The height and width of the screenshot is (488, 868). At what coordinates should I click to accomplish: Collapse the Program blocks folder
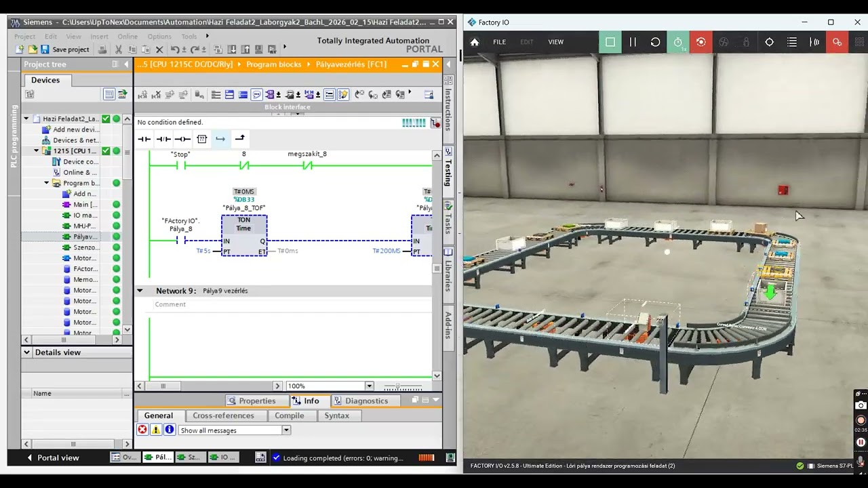47,183
